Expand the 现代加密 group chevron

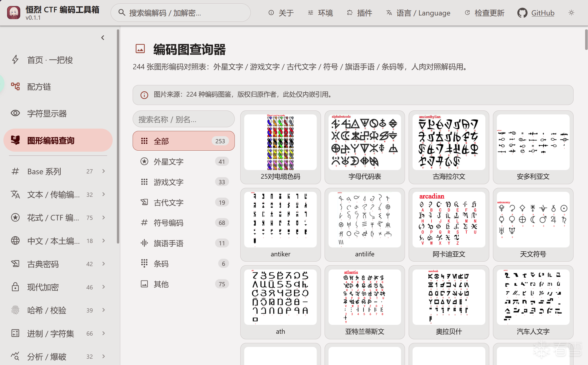click(x=103, y=287)
